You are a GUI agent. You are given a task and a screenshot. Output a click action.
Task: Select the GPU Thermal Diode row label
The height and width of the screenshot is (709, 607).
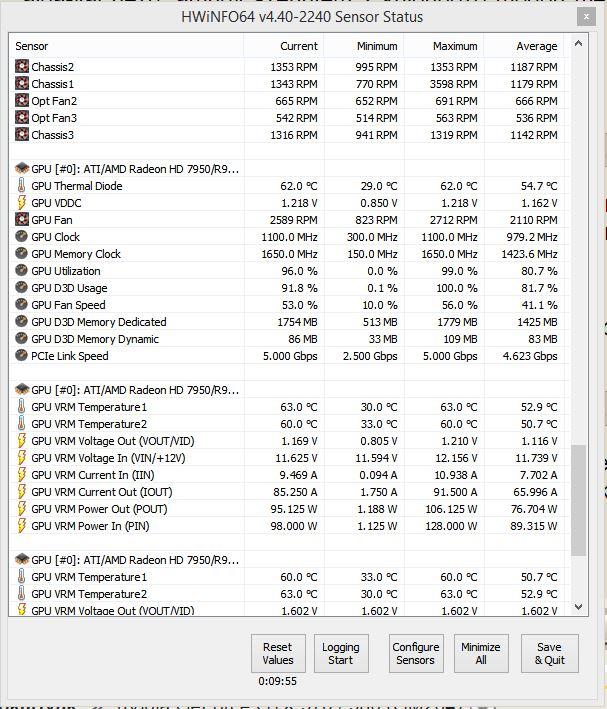coord(76,186)
